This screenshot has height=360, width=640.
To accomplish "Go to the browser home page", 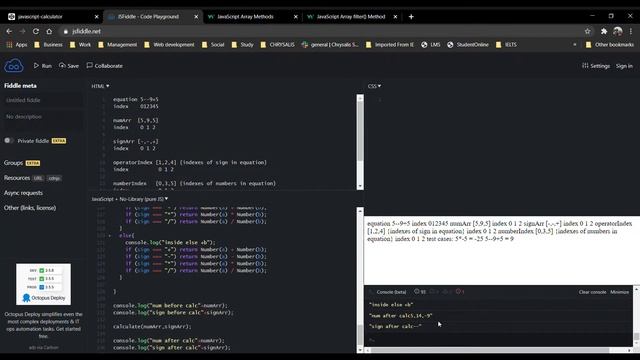I will (49, 31).
